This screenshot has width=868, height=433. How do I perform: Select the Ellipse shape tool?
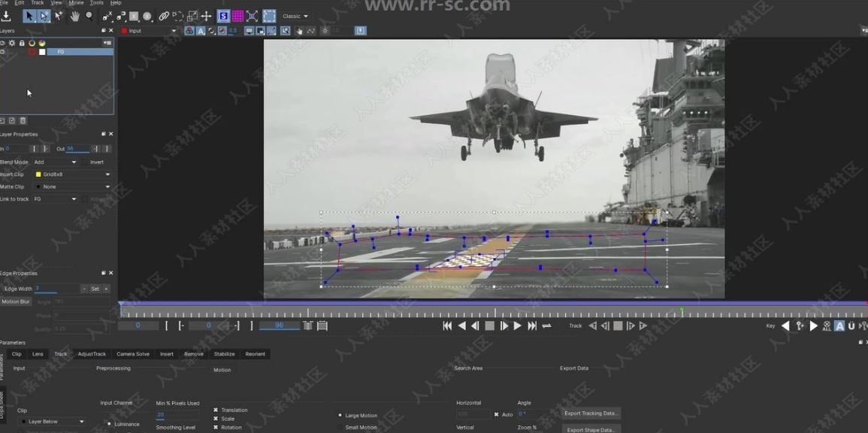click(147, 16)
